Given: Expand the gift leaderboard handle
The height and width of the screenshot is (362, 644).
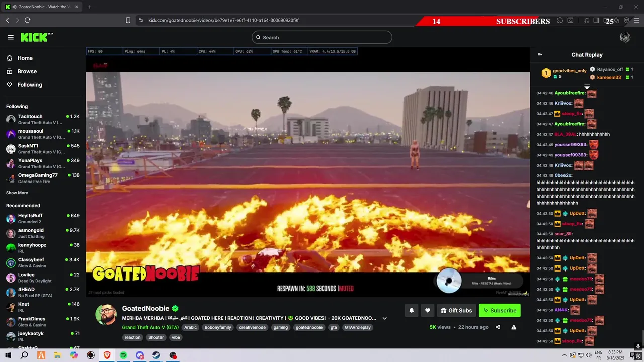Looking at the screenshot, I should 587,87.
